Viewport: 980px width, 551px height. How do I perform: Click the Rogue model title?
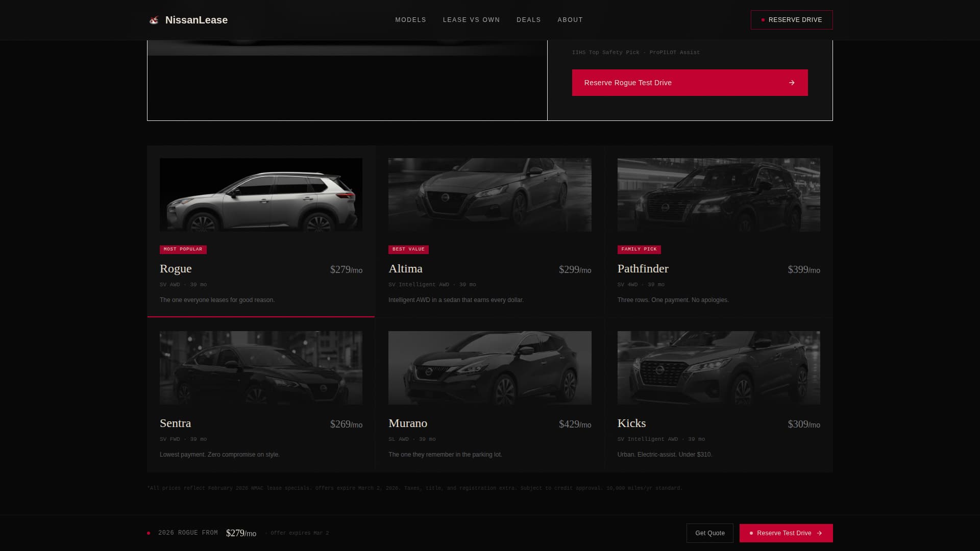click(176, 269)
